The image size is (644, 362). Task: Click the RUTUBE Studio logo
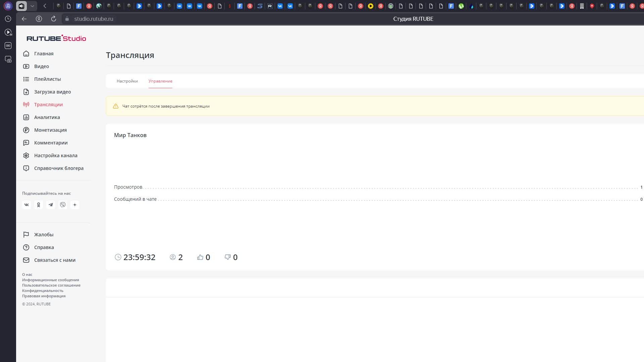tap(56, 38)
